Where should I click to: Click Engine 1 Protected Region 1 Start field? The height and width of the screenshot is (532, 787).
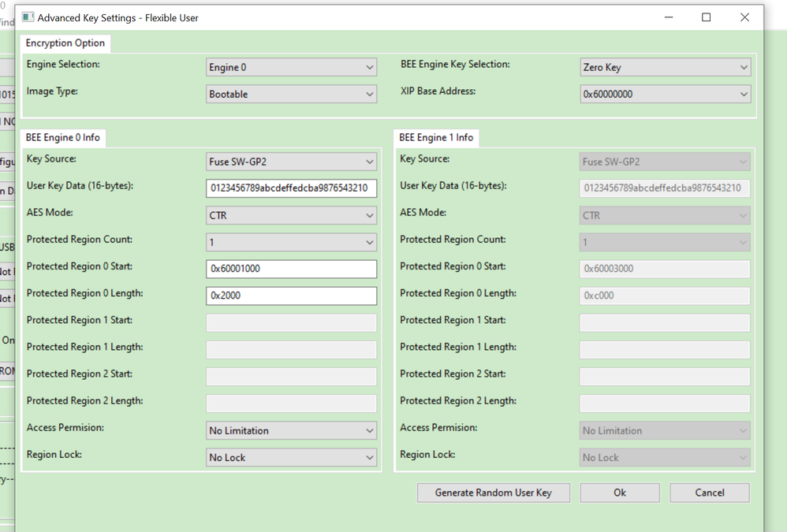coord(665,322)
